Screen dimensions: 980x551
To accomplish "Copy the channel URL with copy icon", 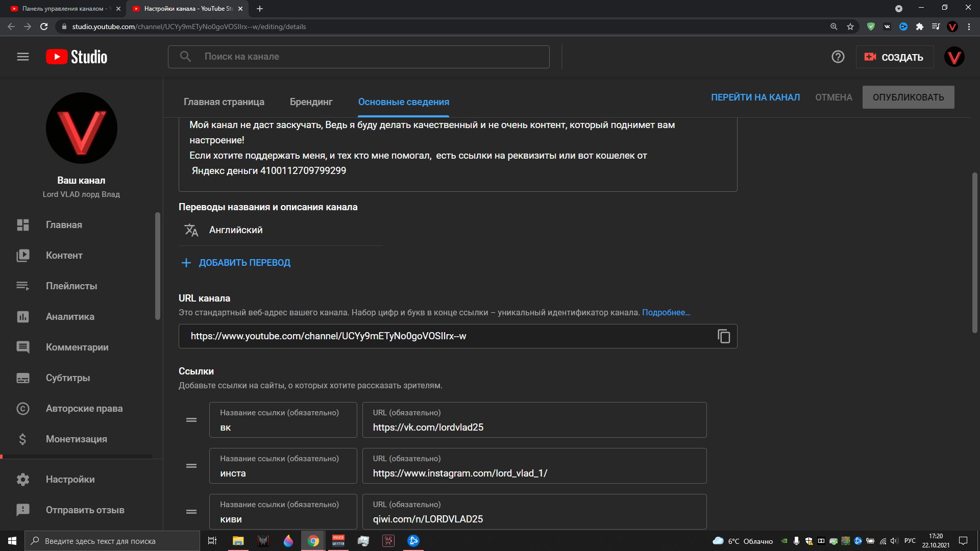I will point(723,336).
